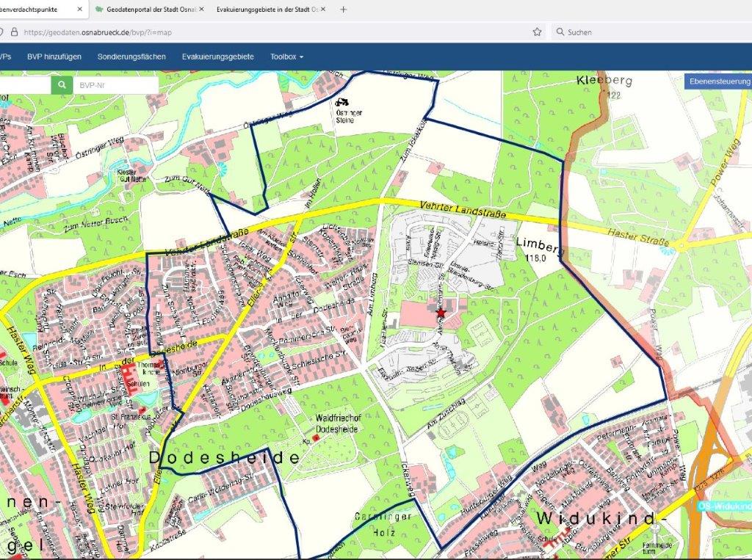
Task: Select the Bombenverdachtspunkte browser tab
Action: point(43,9)
